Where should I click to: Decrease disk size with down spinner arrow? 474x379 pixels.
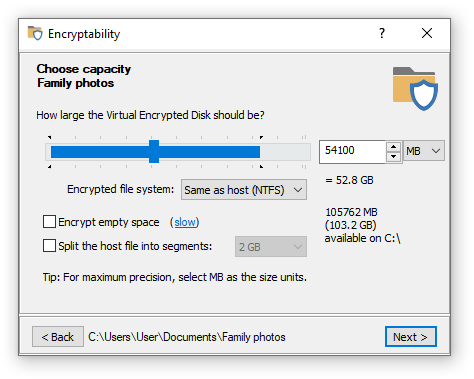(394, 156)
